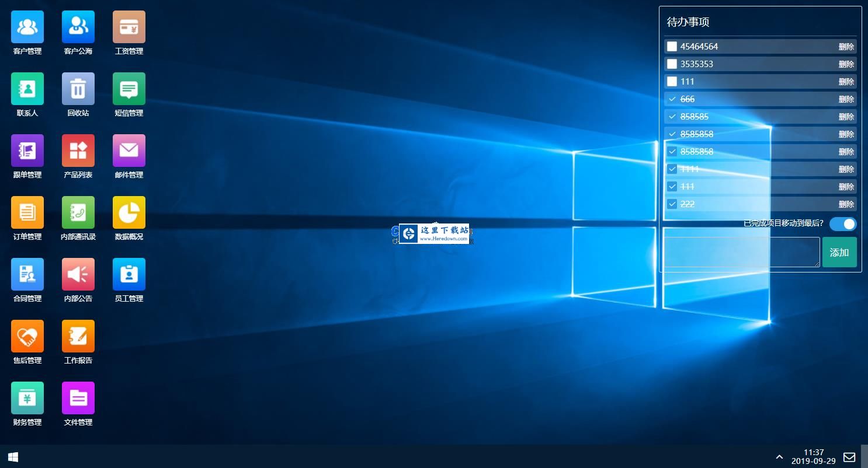Image resolution: width=868 pixels, height=468 pixels.
Task: Delete task 111 using its 删除 link
Action: click(x=846, y=82)
